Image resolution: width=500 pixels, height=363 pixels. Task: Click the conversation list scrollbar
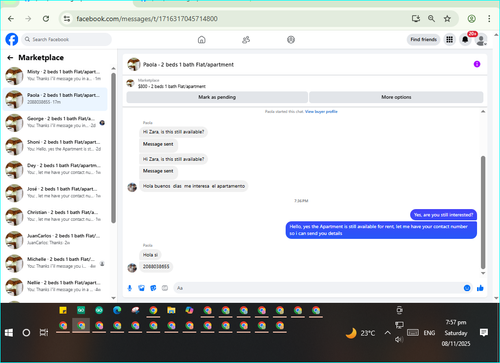coord(113,148)
